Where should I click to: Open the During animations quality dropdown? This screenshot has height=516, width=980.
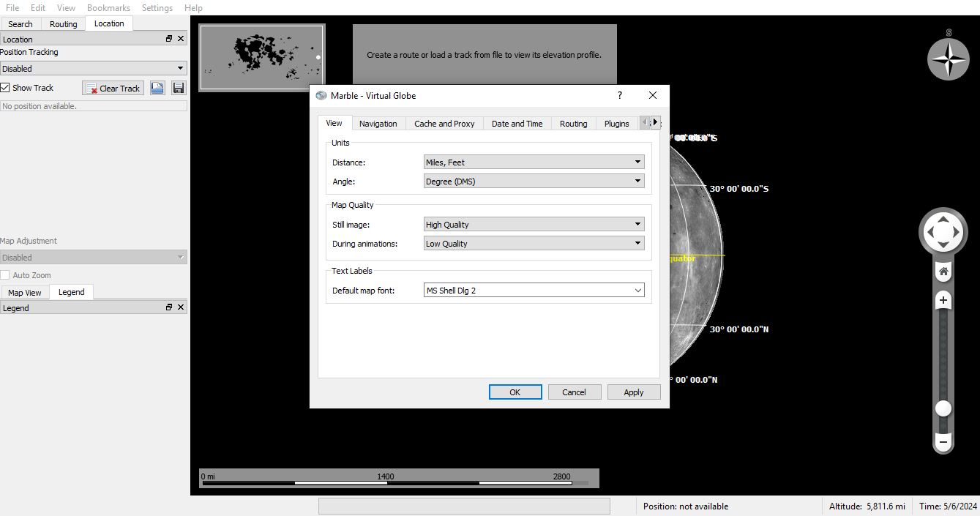tap(534, 244)
